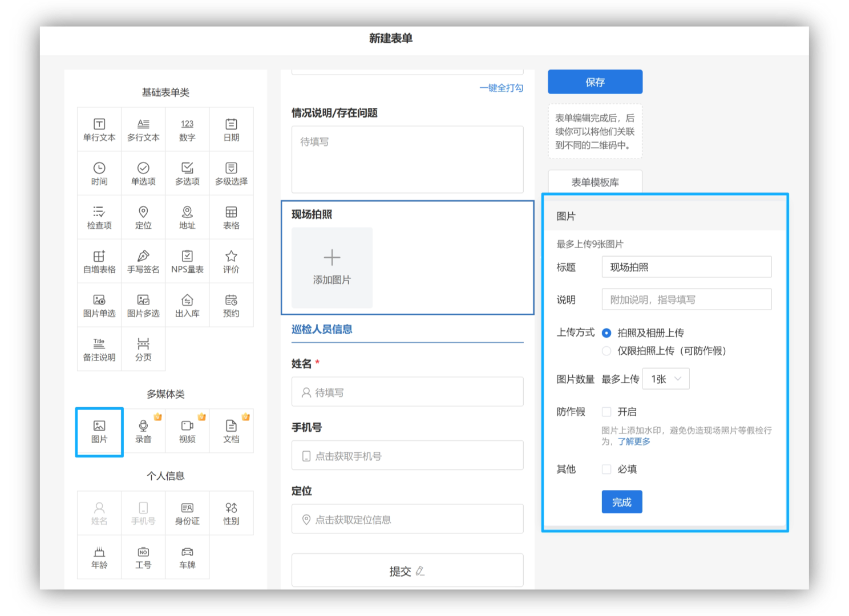Check the 必填 required checkbox
The image size is (849, 616).
point(607,469)
